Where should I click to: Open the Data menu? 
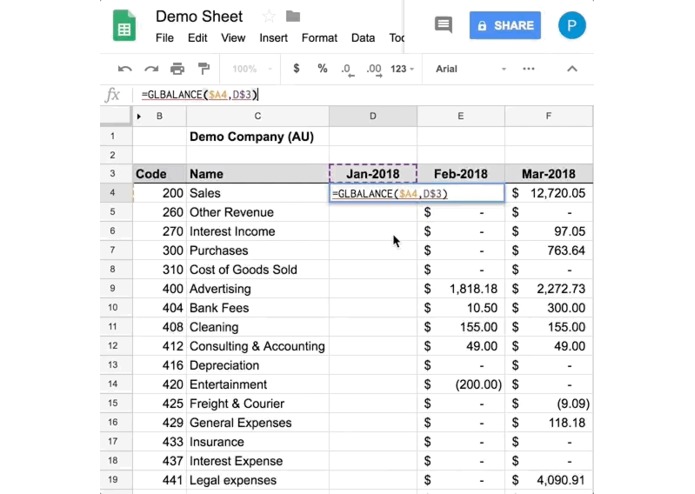coord(363,38)
